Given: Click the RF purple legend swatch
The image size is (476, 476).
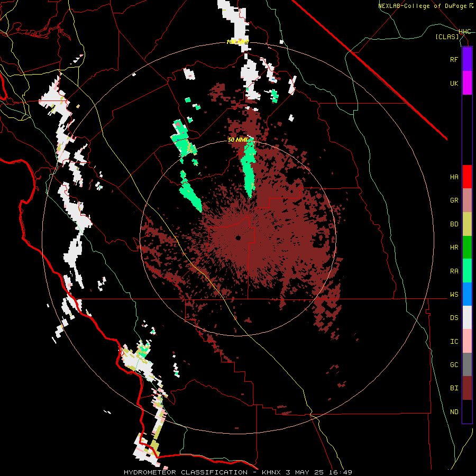Looking at the screenshot, I should (467, 59).
